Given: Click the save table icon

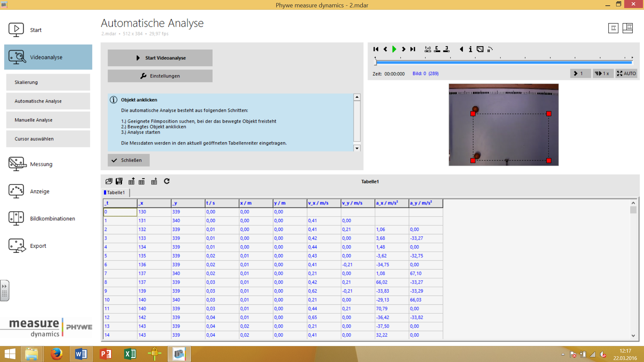Looking at the screenshot, I should coord(119,181).
